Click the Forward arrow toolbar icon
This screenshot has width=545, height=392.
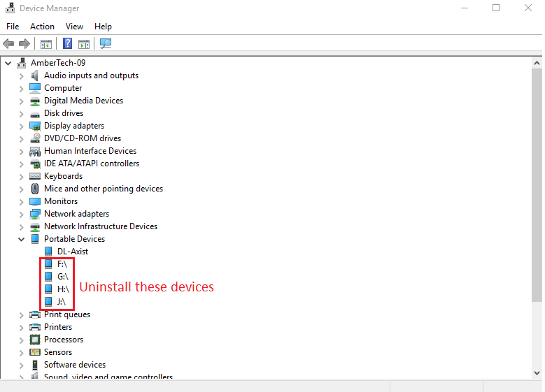click(x=24, y=44)
